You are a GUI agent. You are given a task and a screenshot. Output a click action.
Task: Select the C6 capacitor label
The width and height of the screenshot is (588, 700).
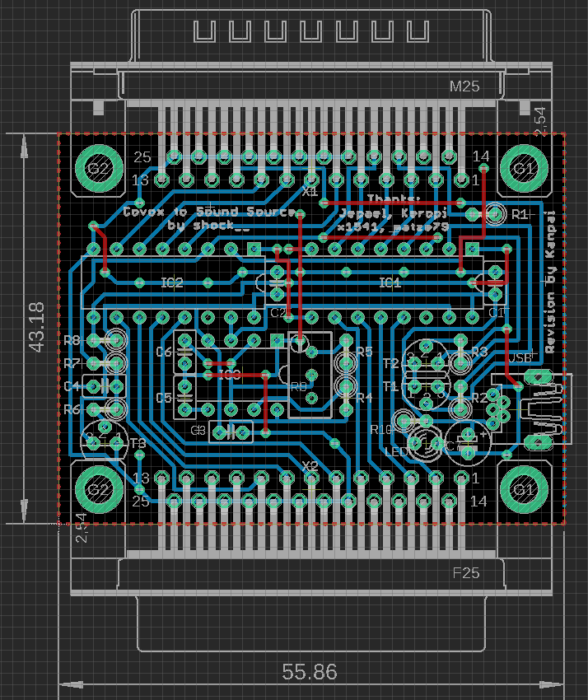(x=164, y=352)
